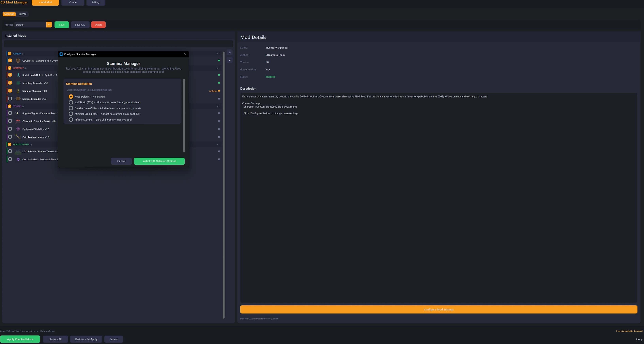Switch to the Create sub-tab
The width and height of the screenshot is (644, 344).
tap(23, 14)
